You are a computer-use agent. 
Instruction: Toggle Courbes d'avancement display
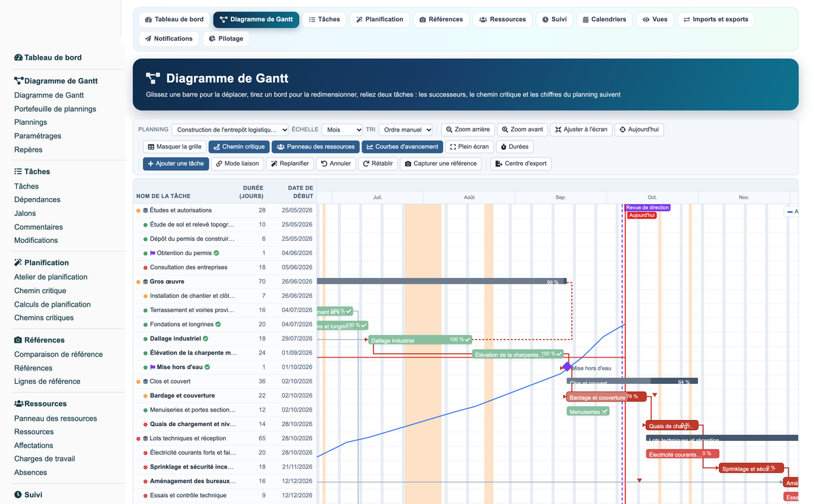coord(402,147)
